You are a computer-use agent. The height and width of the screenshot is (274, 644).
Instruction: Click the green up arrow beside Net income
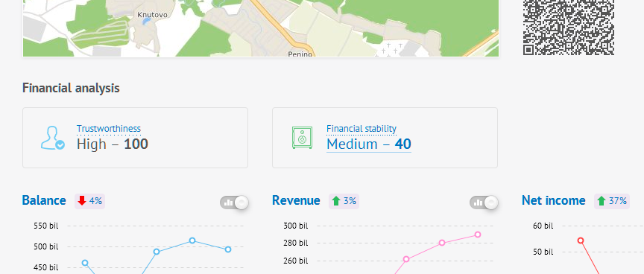[x=602, y=201]
